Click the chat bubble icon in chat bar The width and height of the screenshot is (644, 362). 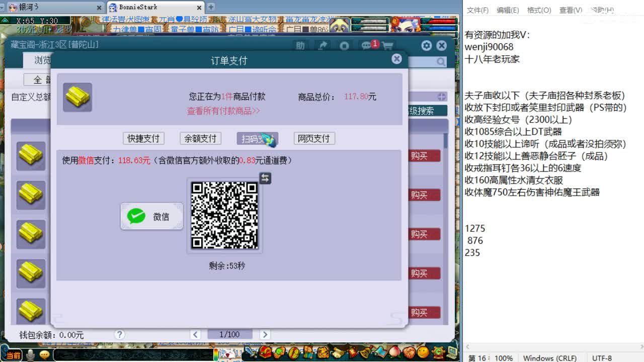click(45, 355)
